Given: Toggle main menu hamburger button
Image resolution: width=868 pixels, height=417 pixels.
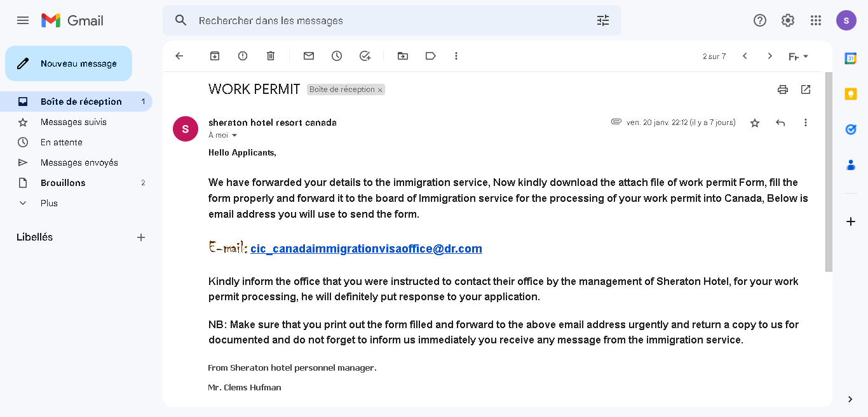Looking at the screenshot, I should click(x=23, y=20).
